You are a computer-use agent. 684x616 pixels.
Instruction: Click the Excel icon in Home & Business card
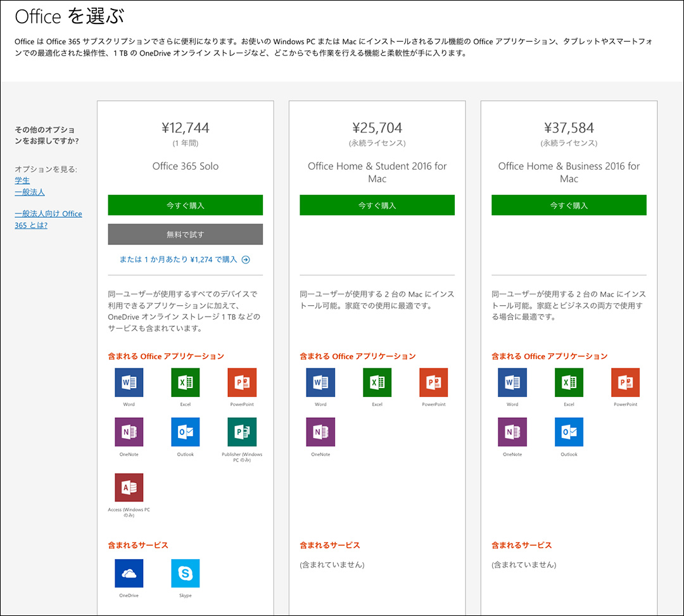click(569, 382)
